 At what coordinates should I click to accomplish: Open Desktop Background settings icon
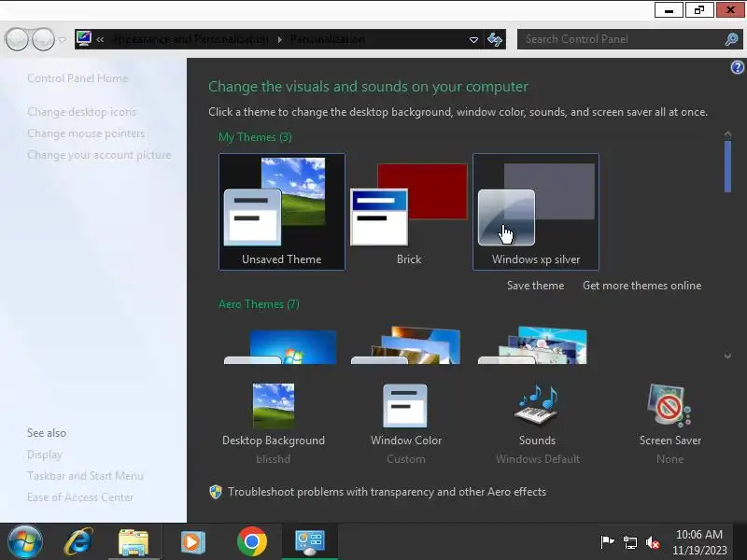[x=274, y=405]
